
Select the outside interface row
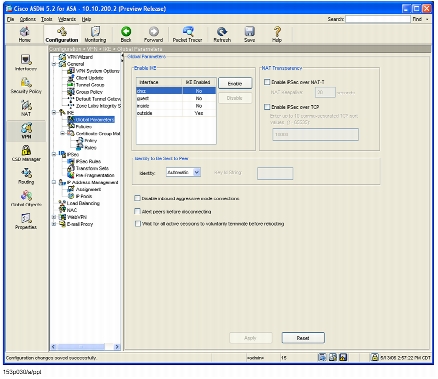pyautogui.click(x=176, y=113)
